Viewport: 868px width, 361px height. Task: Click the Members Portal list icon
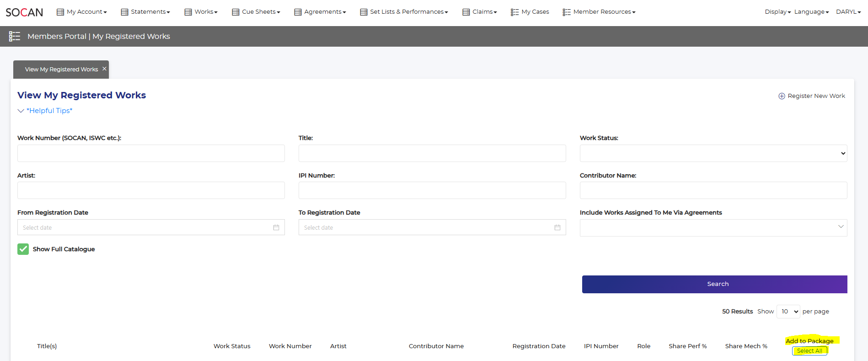tap(15, 37)
